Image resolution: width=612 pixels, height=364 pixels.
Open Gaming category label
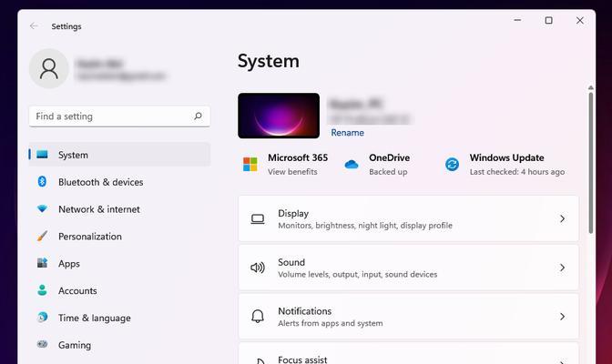(75, 345)
